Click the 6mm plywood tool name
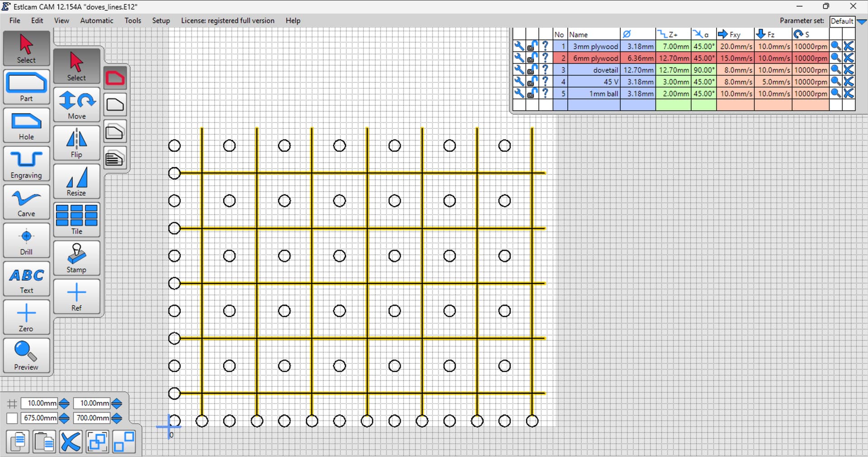868x457 pixels. click(594, 58)
